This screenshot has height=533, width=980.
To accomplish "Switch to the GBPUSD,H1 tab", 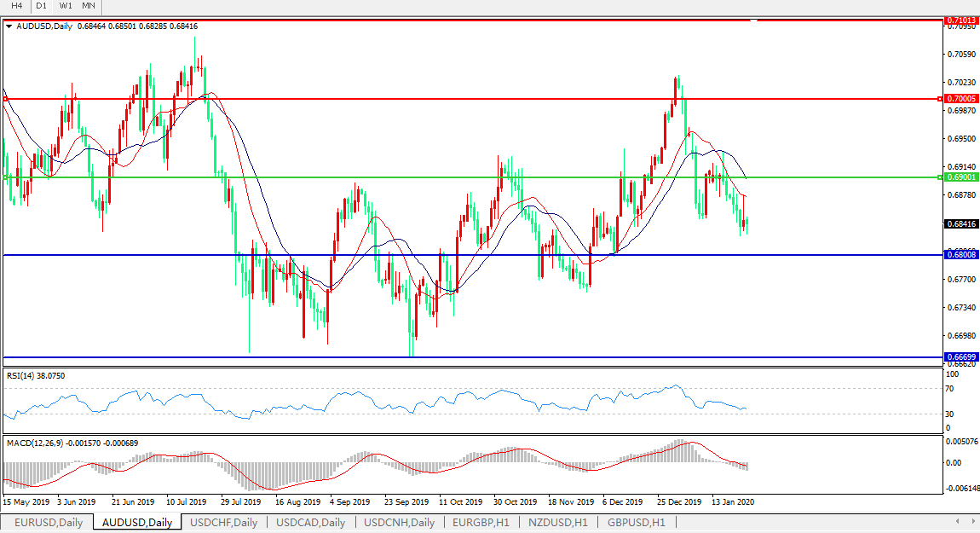I will 637,522.
